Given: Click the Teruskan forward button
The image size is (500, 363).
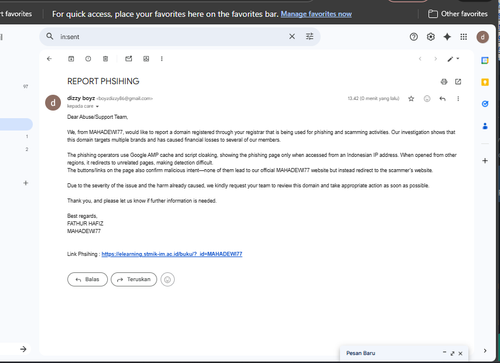Looking at the screenshot, I should [134, 279].
